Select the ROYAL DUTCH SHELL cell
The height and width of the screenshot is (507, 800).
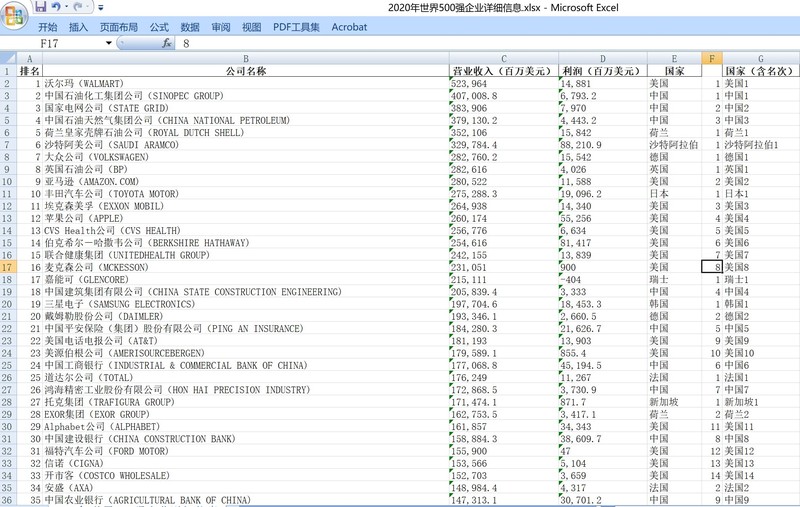245,132
